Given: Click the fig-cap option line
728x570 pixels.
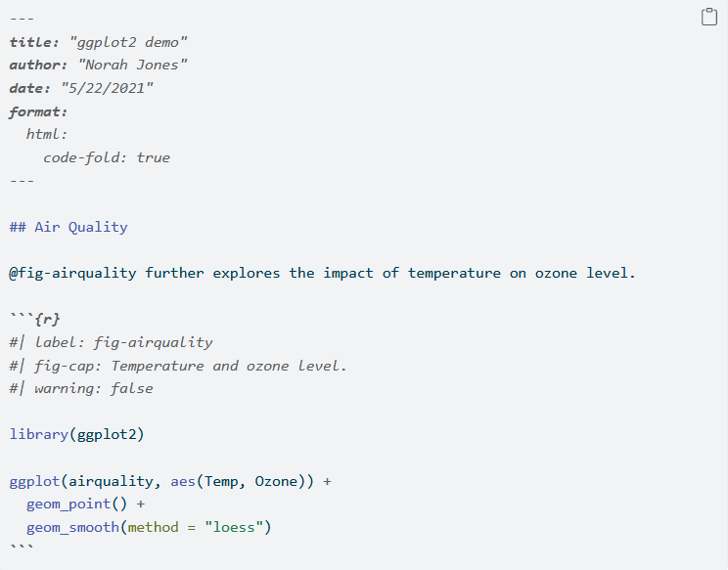Looking at the screenshot, I should tap(178, 366).
